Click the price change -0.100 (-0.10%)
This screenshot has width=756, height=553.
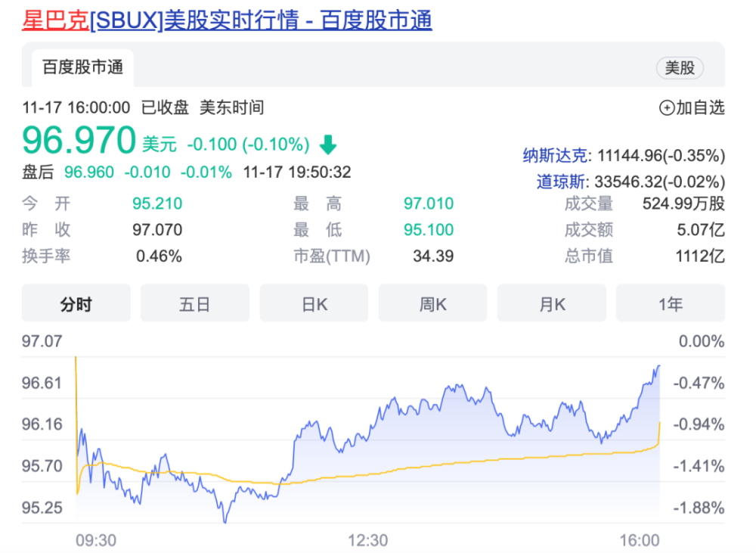click(248, 144)
